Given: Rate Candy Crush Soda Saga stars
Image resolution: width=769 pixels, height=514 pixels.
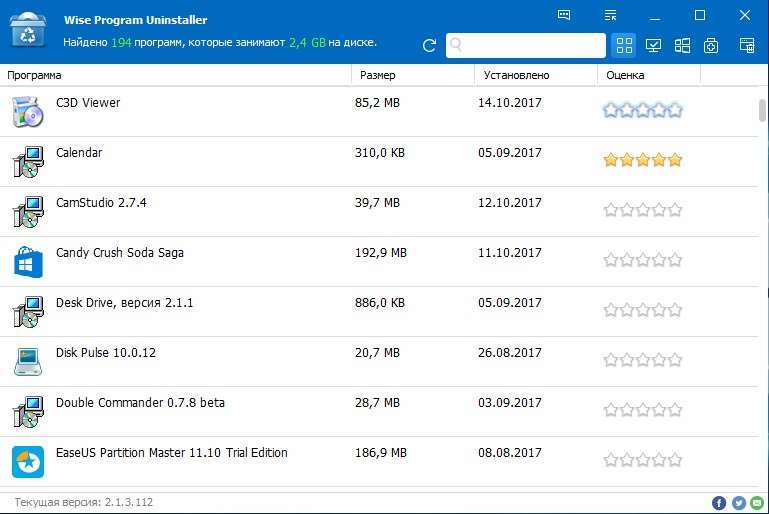Looking at the screenshot, I should [642, 259].
